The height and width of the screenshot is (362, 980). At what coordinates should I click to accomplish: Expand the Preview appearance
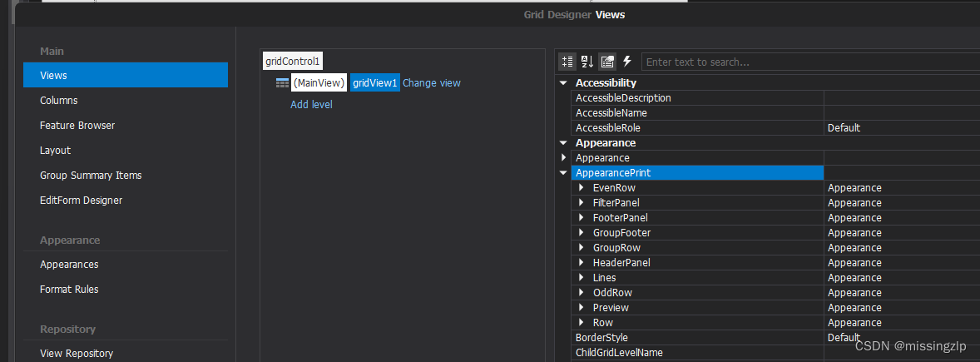(582, 308)
